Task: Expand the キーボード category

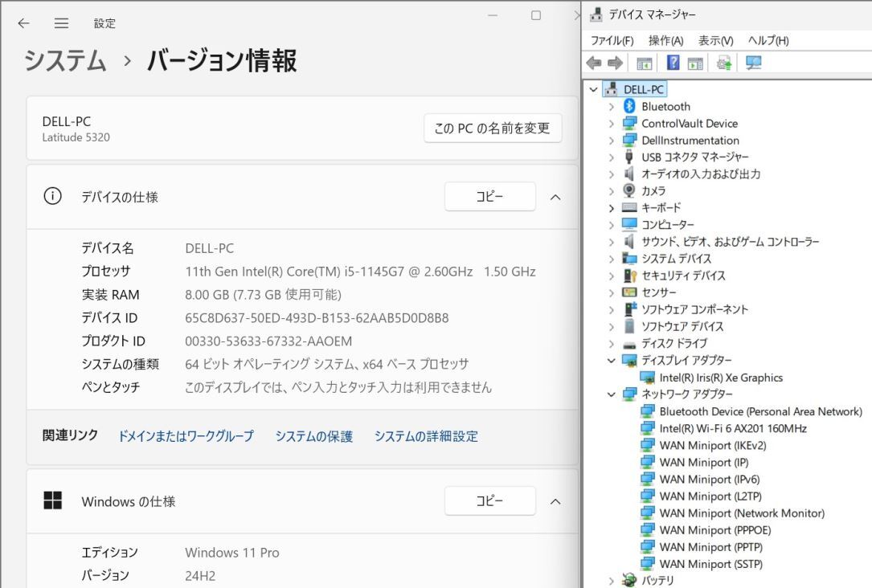Action: pos(612,207)
